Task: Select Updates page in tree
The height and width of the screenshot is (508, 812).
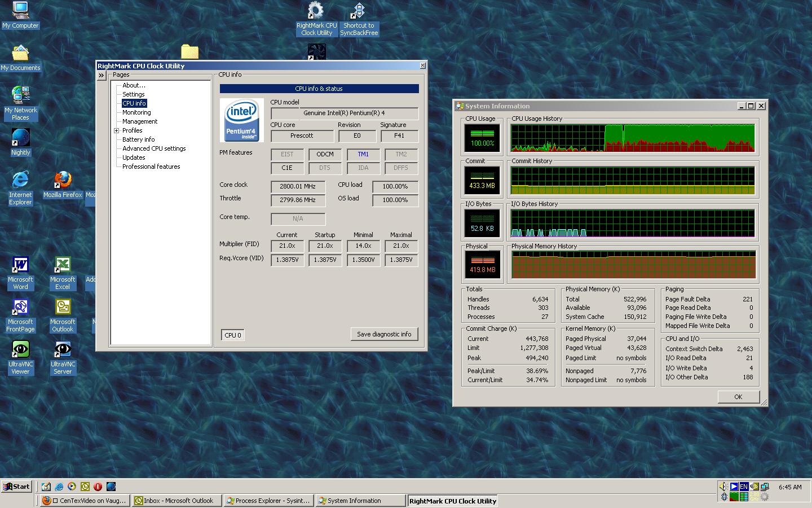Action: (x=134, y=157)
